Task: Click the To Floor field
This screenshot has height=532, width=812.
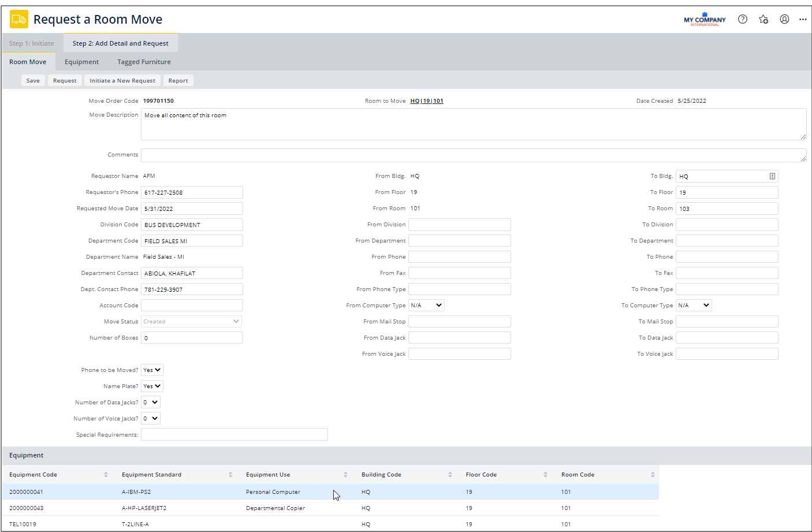Action: (727, 192)
